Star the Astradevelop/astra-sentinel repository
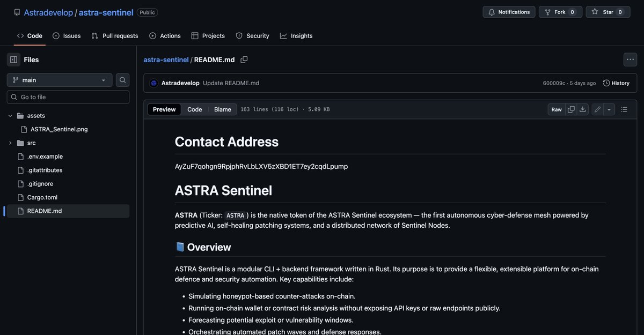This screenshot has height=335, width=644. 607,11
